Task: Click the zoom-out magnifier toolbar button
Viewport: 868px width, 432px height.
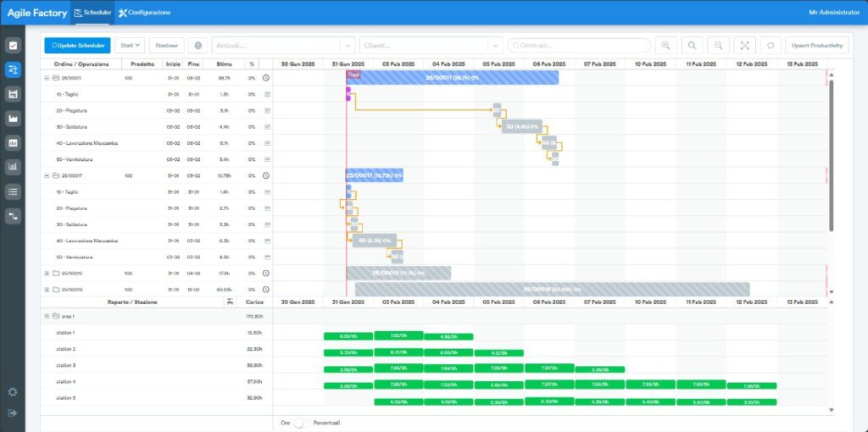Action: click(718, 46)
